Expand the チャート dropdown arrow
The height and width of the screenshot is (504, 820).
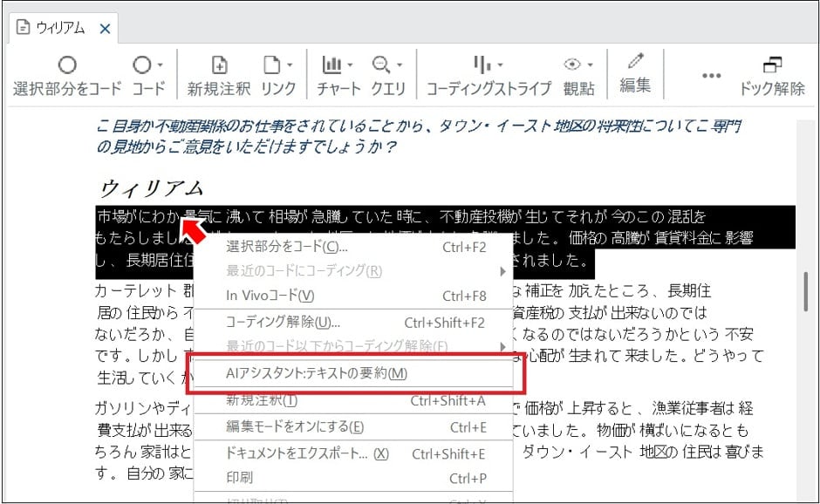click(x=349, y=67)
